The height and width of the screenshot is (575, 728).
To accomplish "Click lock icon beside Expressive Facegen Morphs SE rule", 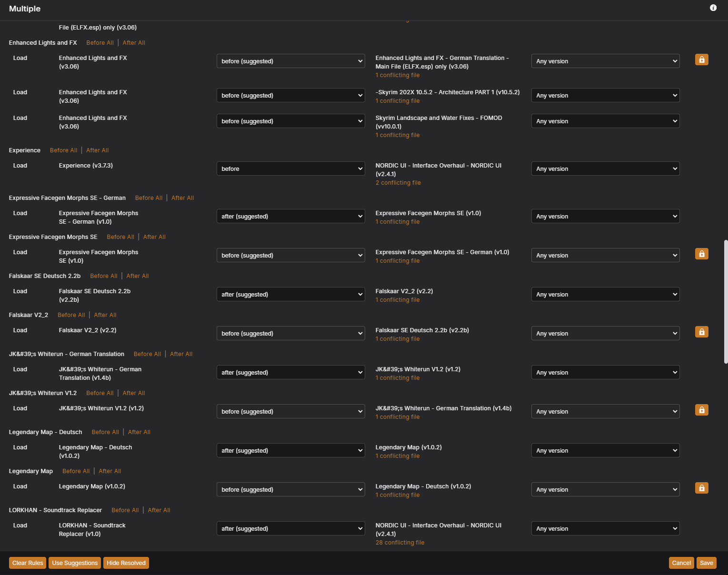I will pyautogui.click(x=701, y=254).
